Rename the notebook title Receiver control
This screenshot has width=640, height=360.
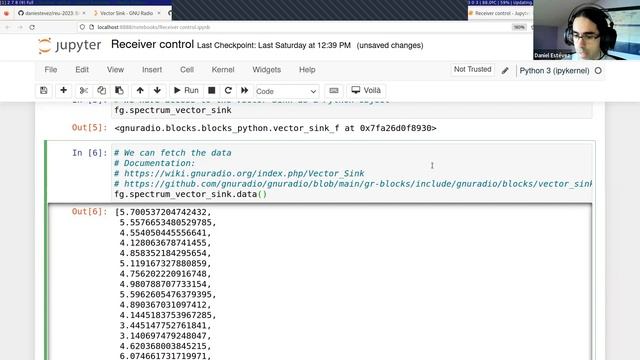(x=152, y=44)
